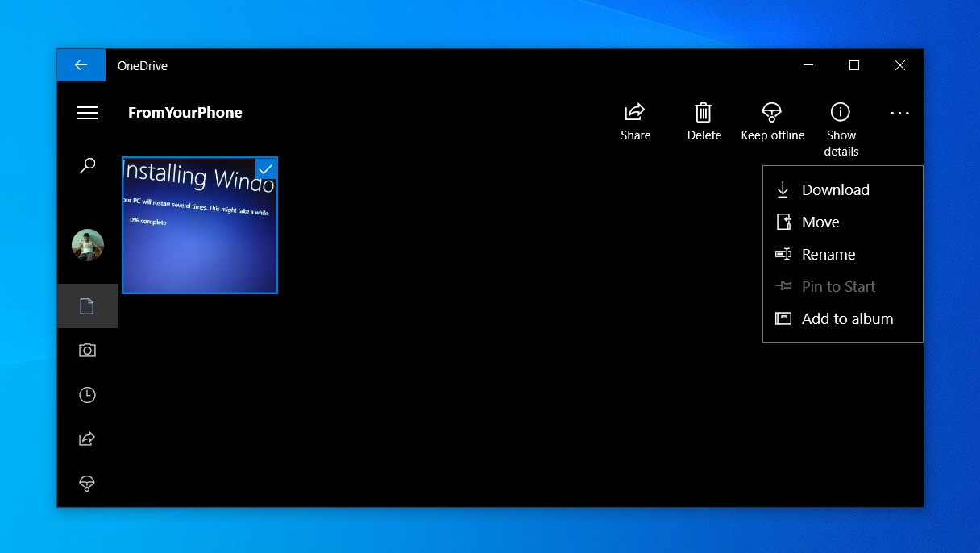Close the OneDrive window
Image resolution: width=980 pixels, height=553 pixels.
900,65
